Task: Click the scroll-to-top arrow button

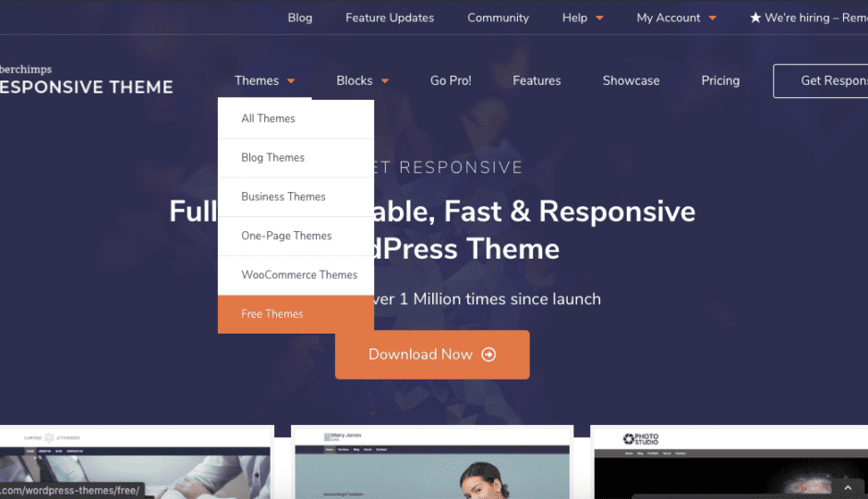Action: click(x=848, y=488)
